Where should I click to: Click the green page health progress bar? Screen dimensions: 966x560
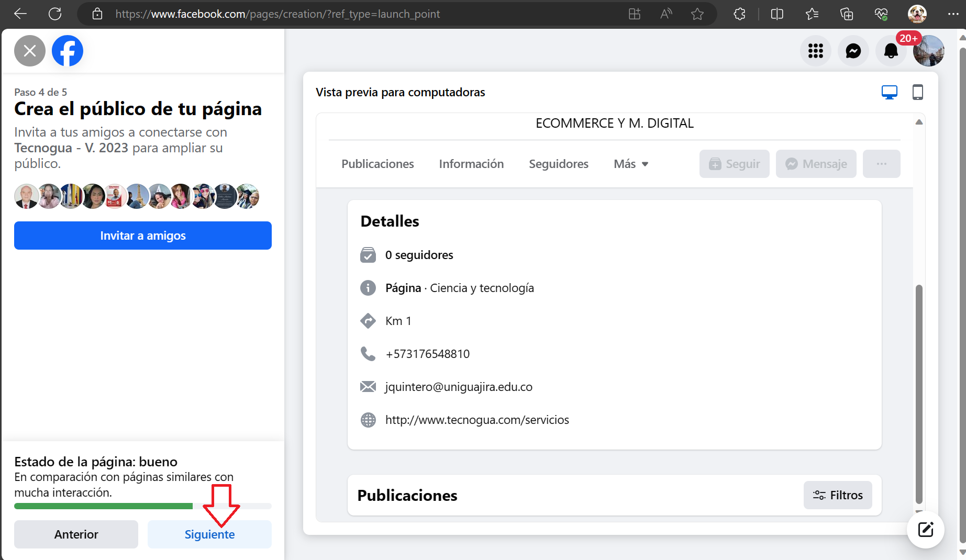103,506
